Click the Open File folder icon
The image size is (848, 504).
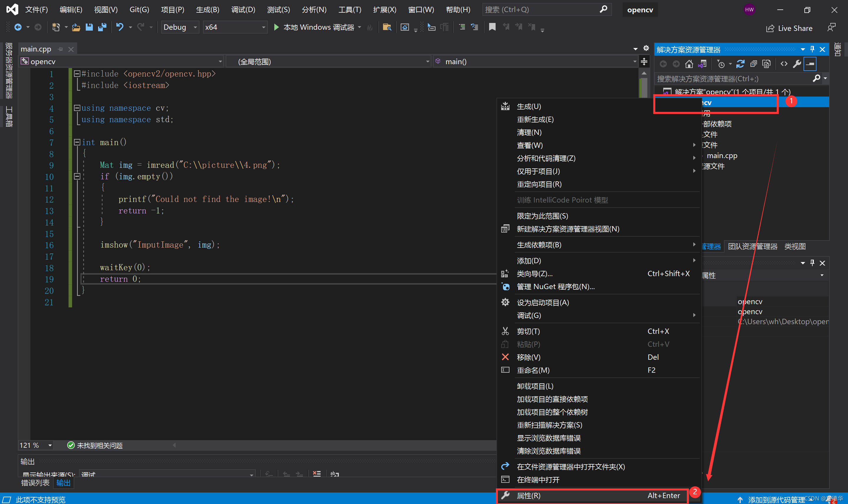[x=76, y=27]
